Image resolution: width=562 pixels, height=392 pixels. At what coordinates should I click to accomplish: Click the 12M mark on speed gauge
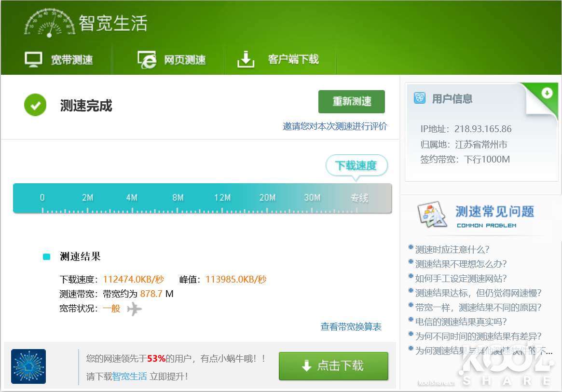click(222, 198)
